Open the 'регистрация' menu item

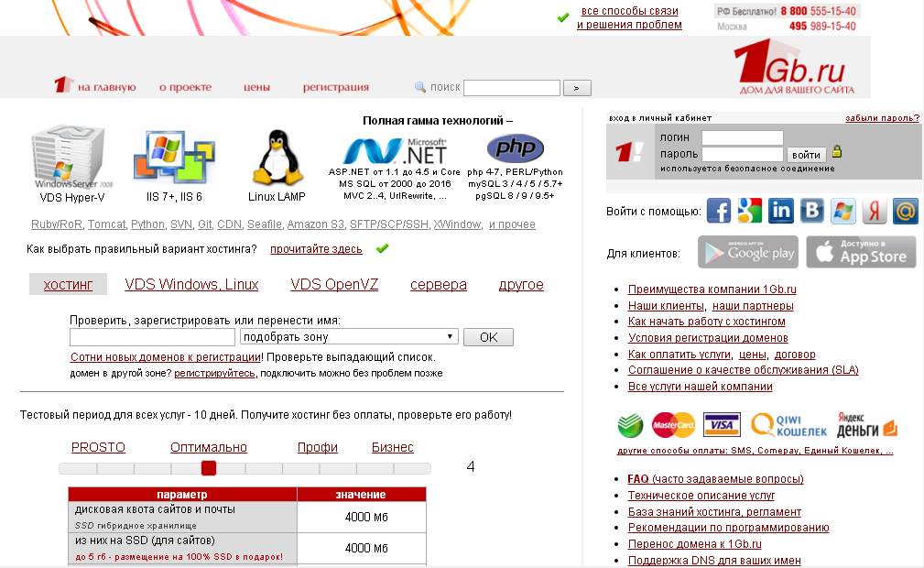pyautogui.click(x=336, y=87)
